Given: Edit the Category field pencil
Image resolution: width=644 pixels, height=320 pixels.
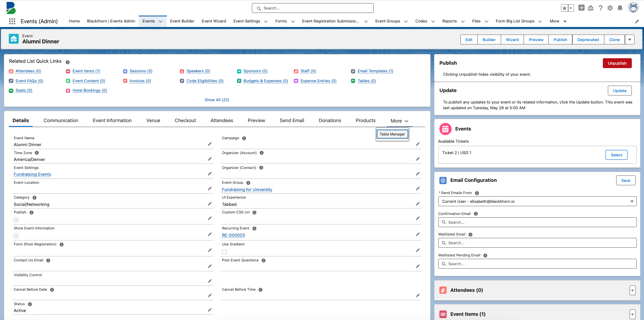Looking at the screenshot, I should click(x=210, y=204).
